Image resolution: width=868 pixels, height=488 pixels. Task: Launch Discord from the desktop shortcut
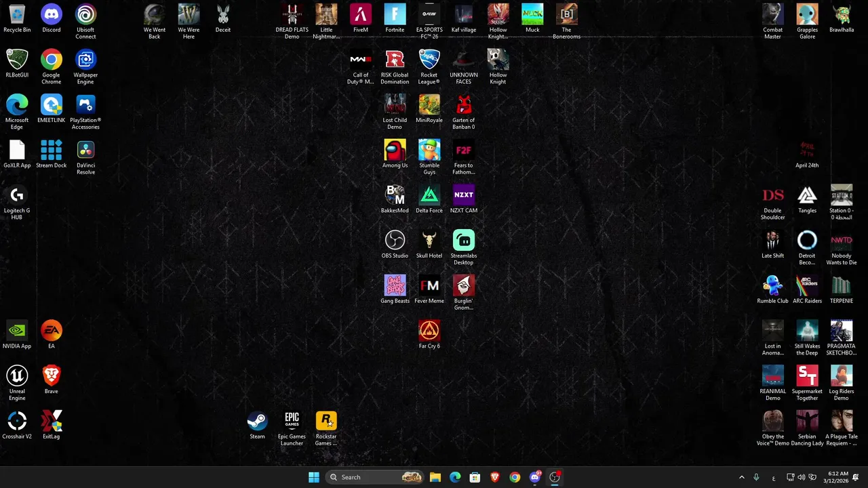pyautogui.click(x=52, y=19)
